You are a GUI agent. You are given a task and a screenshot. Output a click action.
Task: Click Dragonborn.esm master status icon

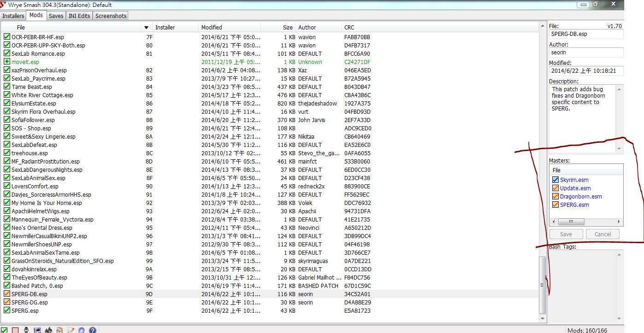pyautogui.click(x=555, y=196)
